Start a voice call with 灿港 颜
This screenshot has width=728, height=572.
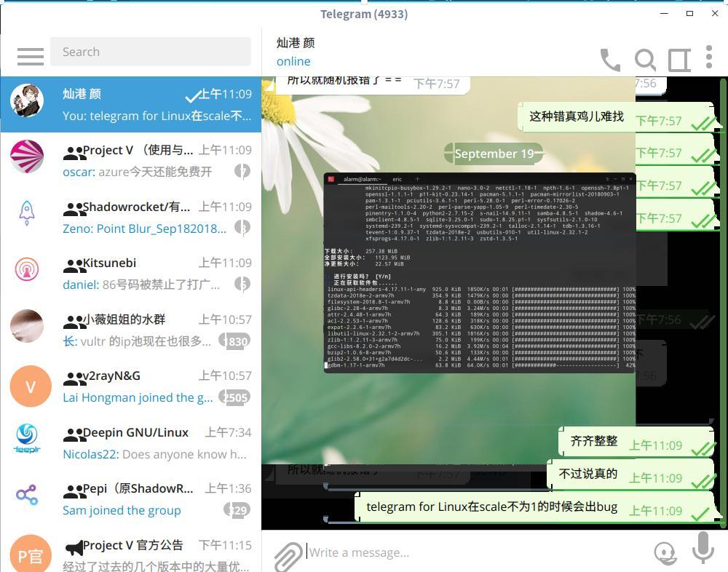point(610,60)
